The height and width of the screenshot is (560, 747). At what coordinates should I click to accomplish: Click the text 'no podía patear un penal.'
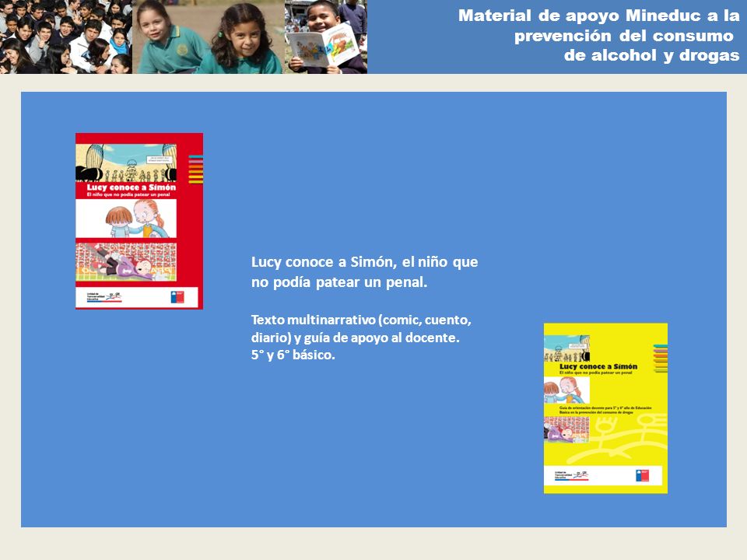point(339,282)
